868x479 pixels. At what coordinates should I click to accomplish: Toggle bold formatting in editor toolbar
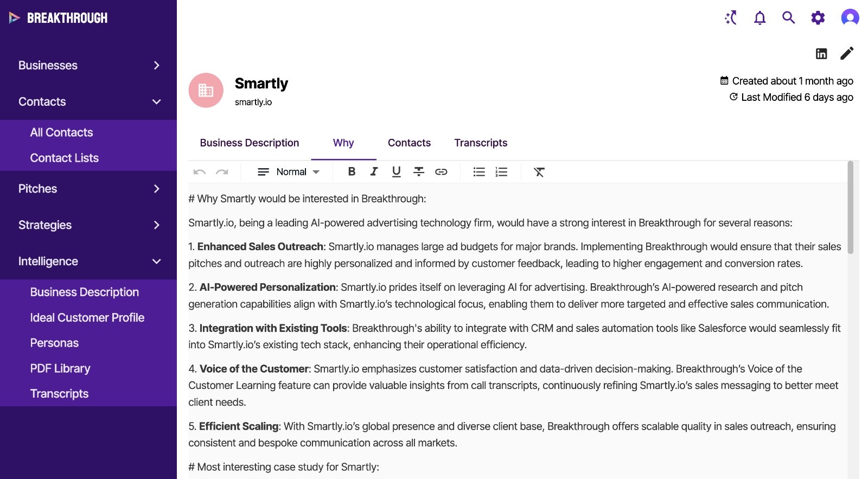(x=352, y=171)
